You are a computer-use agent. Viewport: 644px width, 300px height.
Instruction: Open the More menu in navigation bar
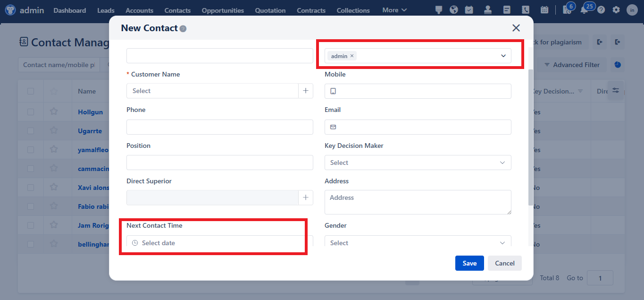(394, 9)
